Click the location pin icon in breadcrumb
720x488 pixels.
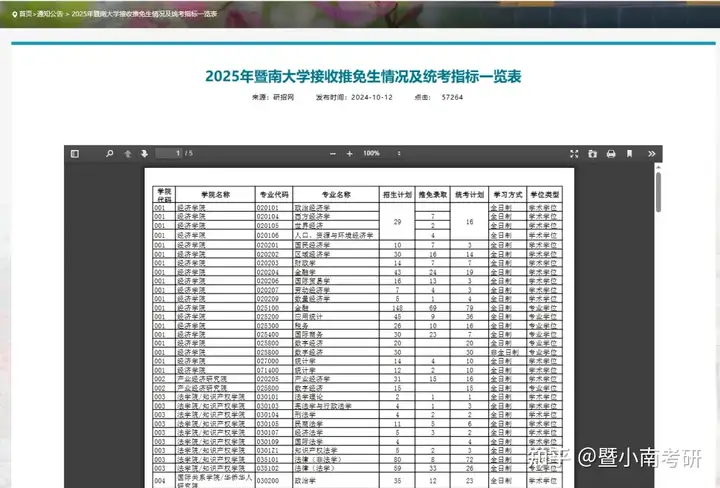point(15,14)
